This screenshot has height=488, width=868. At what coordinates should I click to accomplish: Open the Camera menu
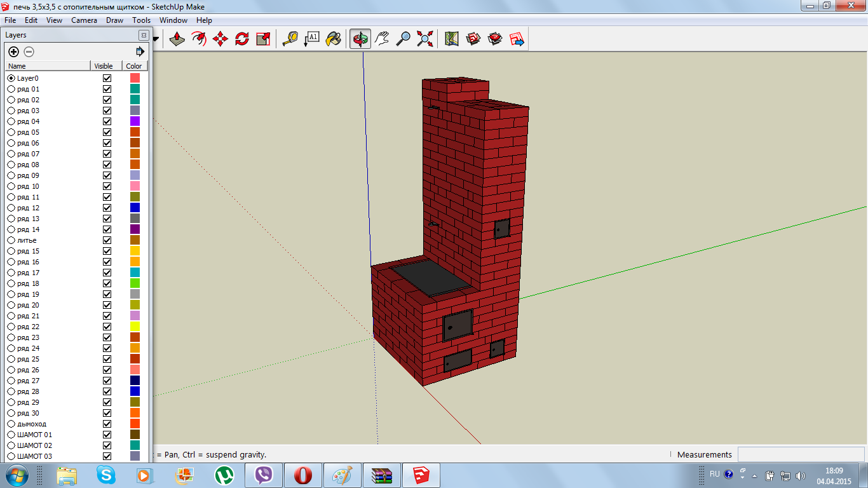pos(84,20)
